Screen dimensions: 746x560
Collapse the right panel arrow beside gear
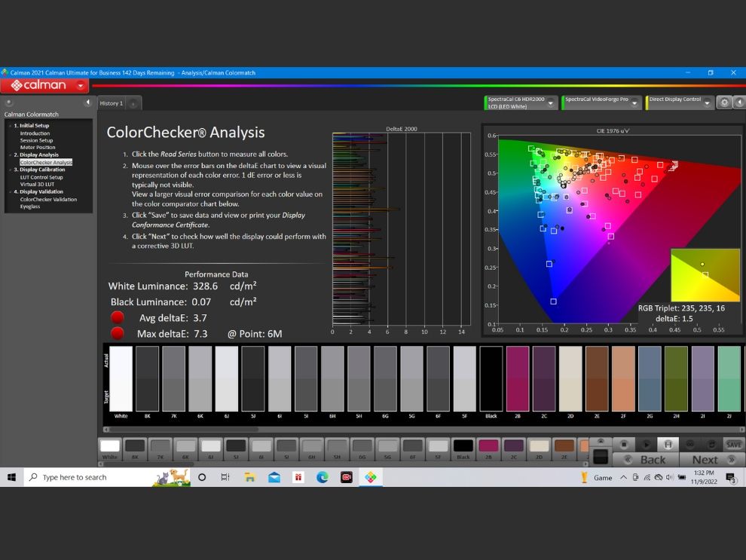tap(739, 103)
